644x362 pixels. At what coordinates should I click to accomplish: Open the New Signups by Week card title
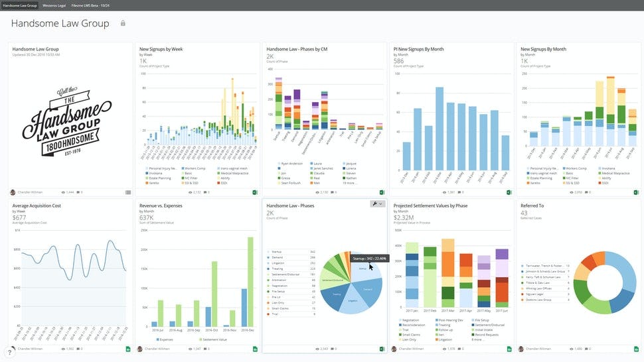[161, 49]
